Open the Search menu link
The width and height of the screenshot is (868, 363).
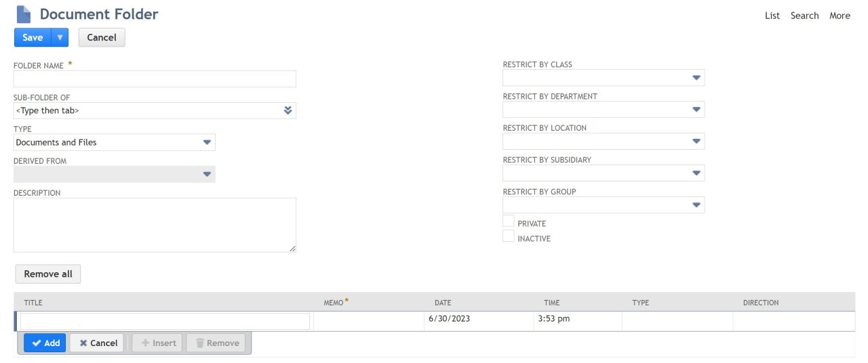point(804,16)
